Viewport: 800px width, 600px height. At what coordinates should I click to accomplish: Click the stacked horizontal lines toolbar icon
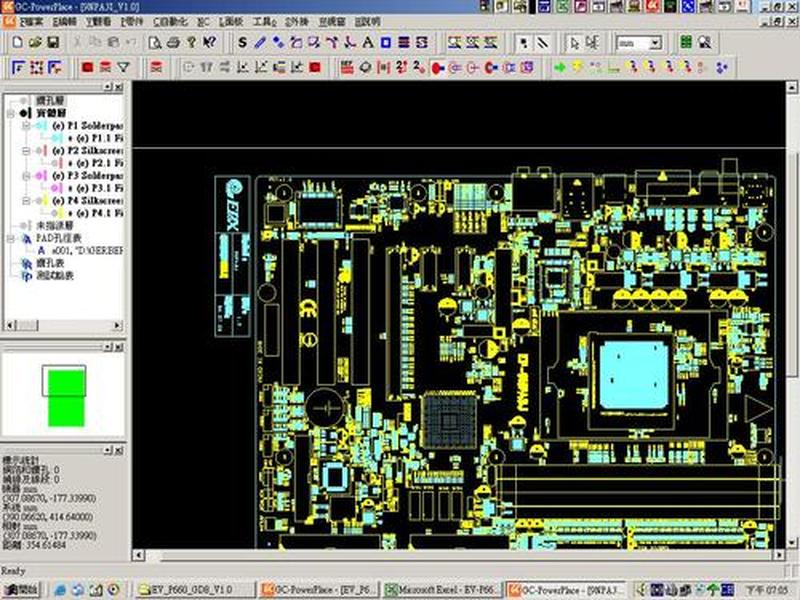(x=404, y=42)
